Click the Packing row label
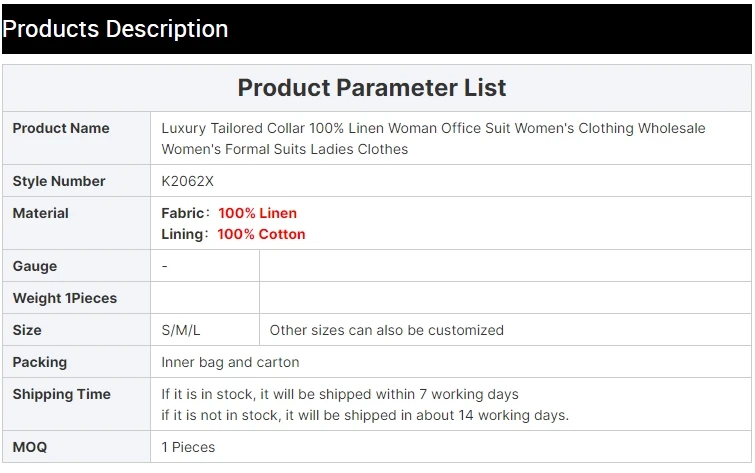Viewport: 755px width, 473px height. point(40,362)
